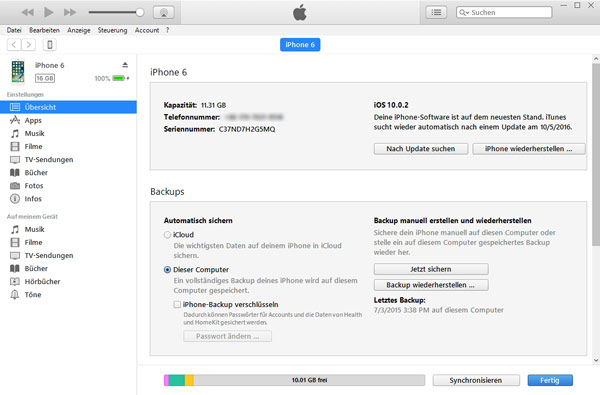The width and height of the screenshot is (600, 395).
Task: Click the battery charge indicator icon
Action: tap(120, 78)
